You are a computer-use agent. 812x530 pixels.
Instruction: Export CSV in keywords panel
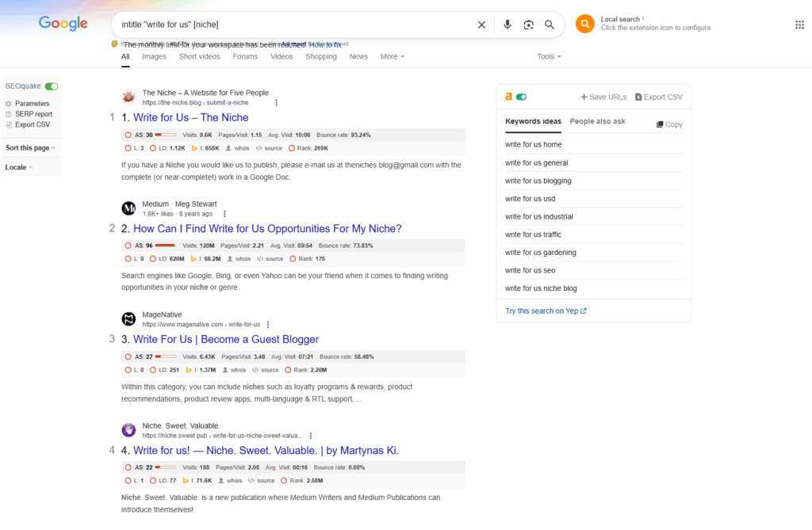coord(659,97)
